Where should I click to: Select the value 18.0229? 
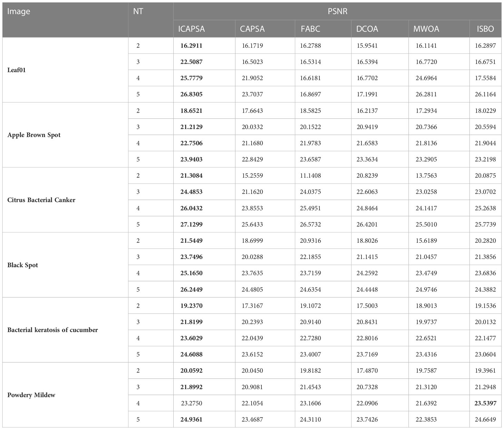pos(485,111)
